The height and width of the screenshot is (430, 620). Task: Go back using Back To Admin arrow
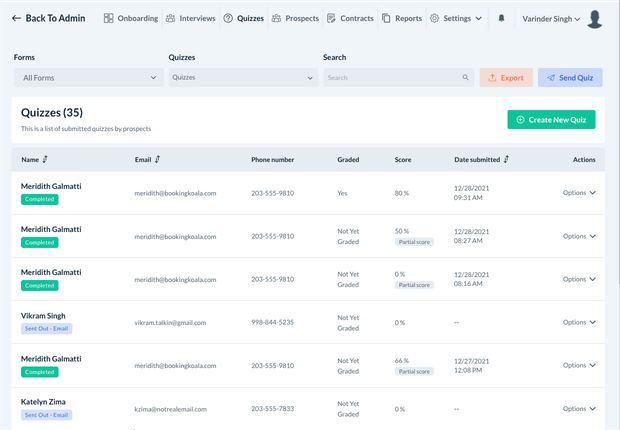click(17, 18)
